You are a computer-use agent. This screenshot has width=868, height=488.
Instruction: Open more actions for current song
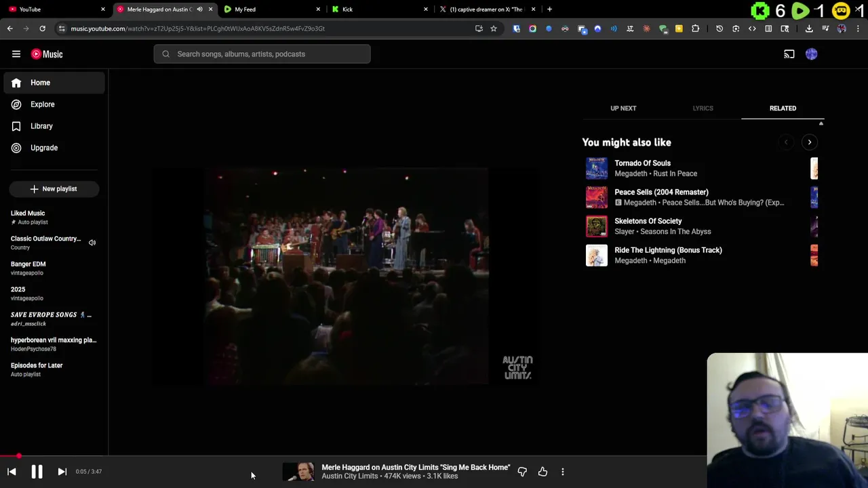click(563, 472)
